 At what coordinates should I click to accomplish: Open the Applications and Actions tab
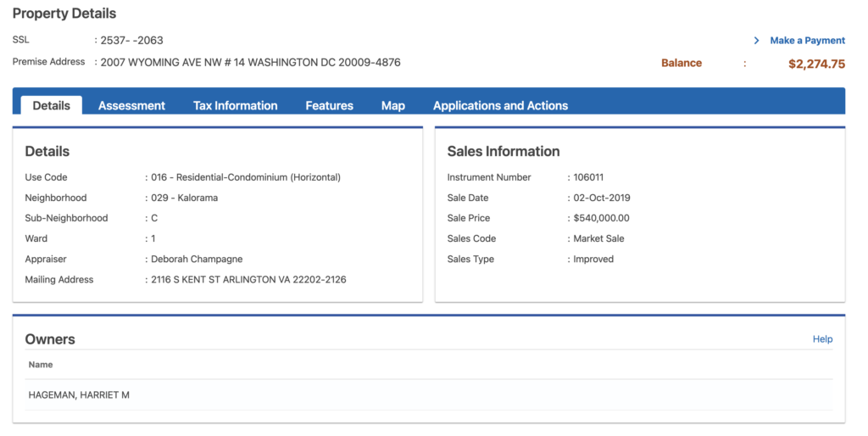[x=500, y=106]
